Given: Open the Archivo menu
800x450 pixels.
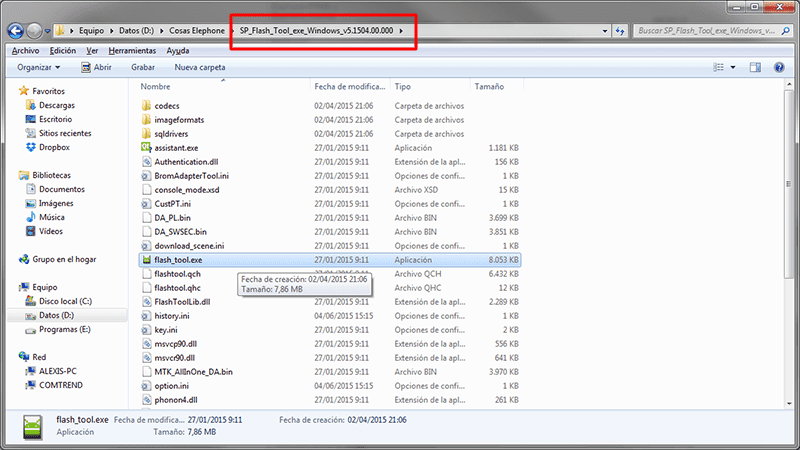Looking at the screenshot, I should (x=26, y=51).
